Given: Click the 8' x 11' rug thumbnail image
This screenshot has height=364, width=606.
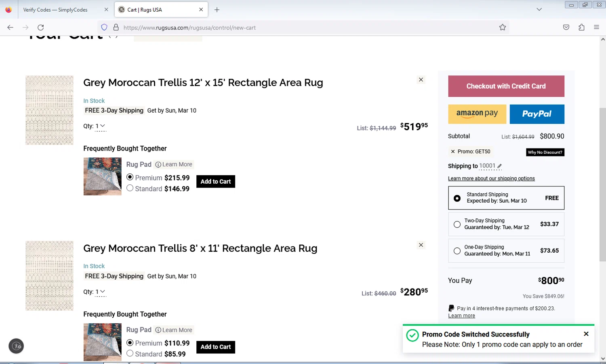Looking at the screenshot, I should pyautogui.click(x=49, y=276).
